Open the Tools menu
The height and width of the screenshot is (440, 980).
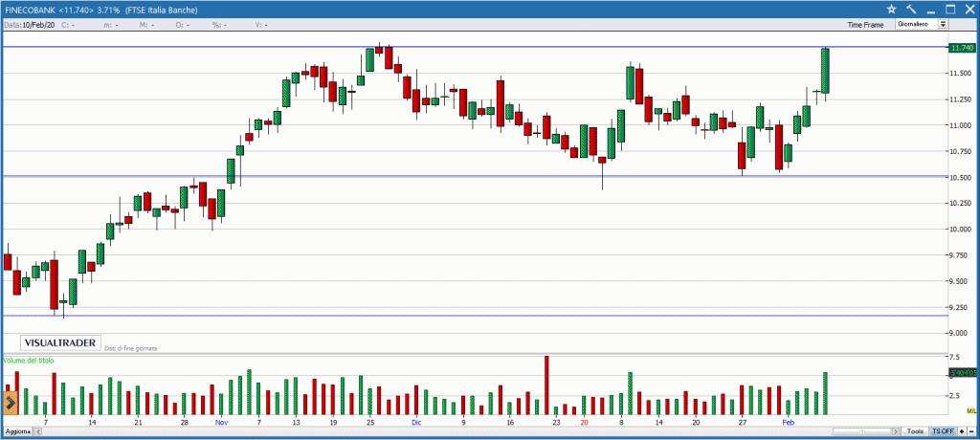pos(916,431)
